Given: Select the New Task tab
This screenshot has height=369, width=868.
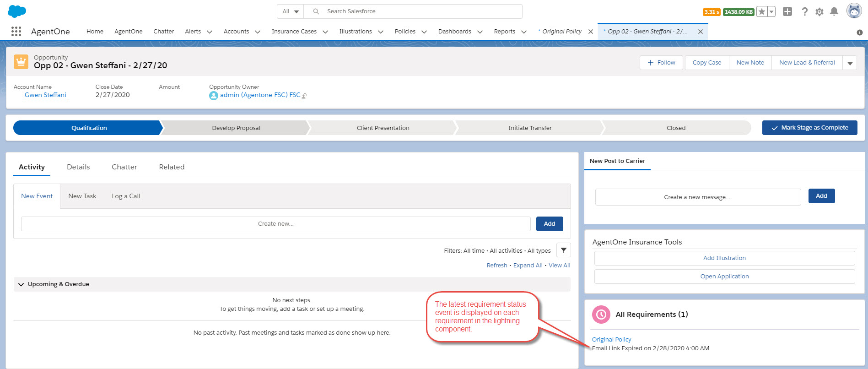Looking at the screenshot, I should pyautogui.click(x=82, y=196).
